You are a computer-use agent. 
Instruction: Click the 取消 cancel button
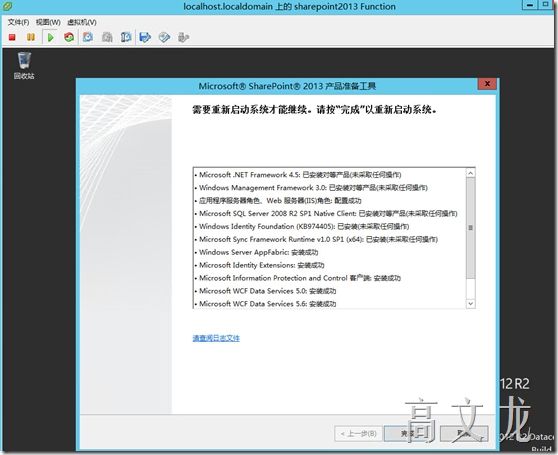coord(464,434)
